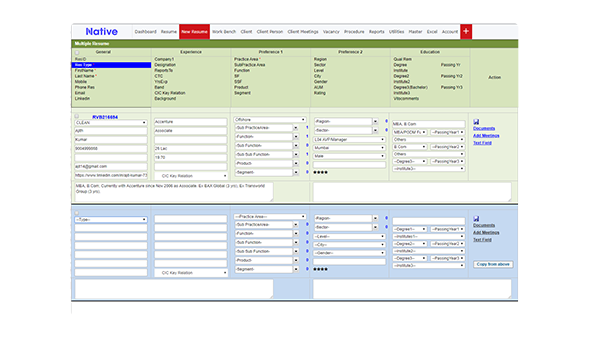Open the CLEAN resume type dropdown
The height and width of the screenshot is (360, 590).
click(x=111, y=123)
